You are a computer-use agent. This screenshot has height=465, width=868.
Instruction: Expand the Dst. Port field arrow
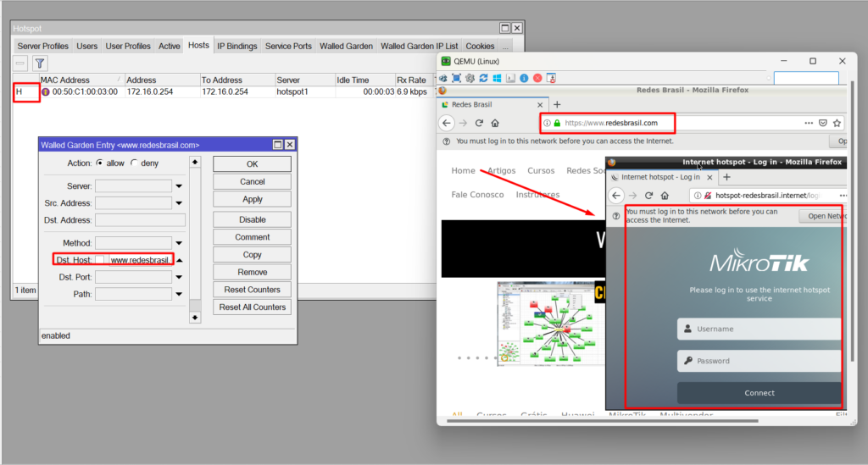tap(179, 278)
